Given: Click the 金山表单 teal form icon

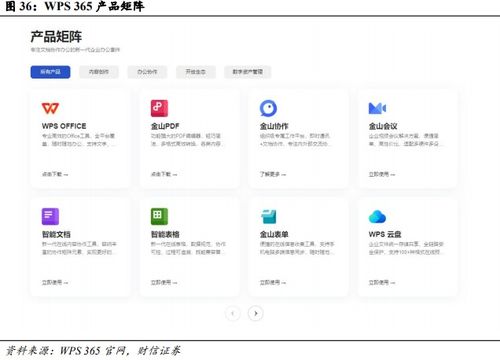Looking at the screenshot, I should [x=268, y=216].
